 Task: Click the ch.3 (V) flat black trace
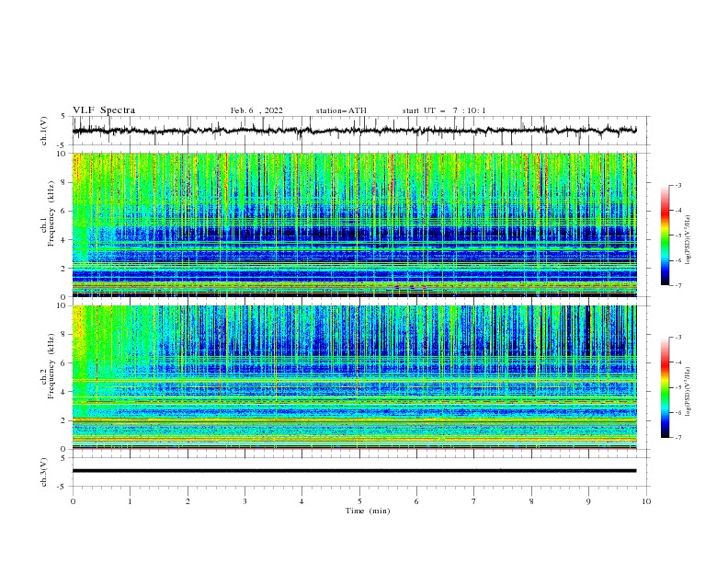coord(354,471)
